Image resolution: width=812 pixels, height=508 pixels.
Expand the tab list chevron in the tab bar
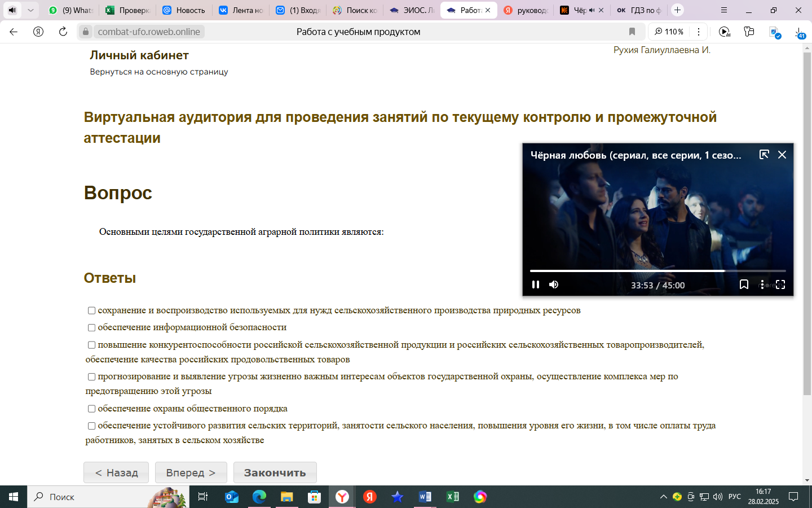click(30, 10)
